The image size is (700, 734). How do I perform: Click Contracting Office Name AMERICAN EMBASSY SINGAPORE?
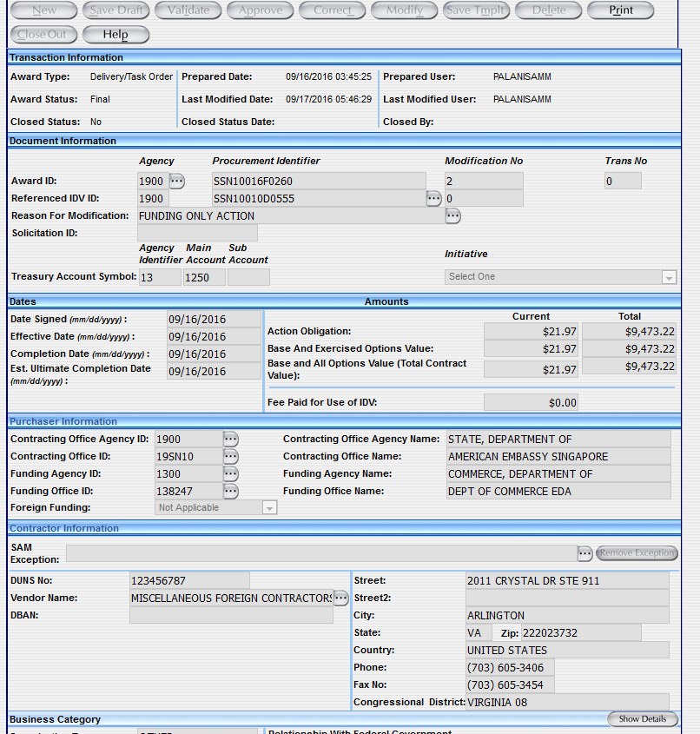(558, 456)
